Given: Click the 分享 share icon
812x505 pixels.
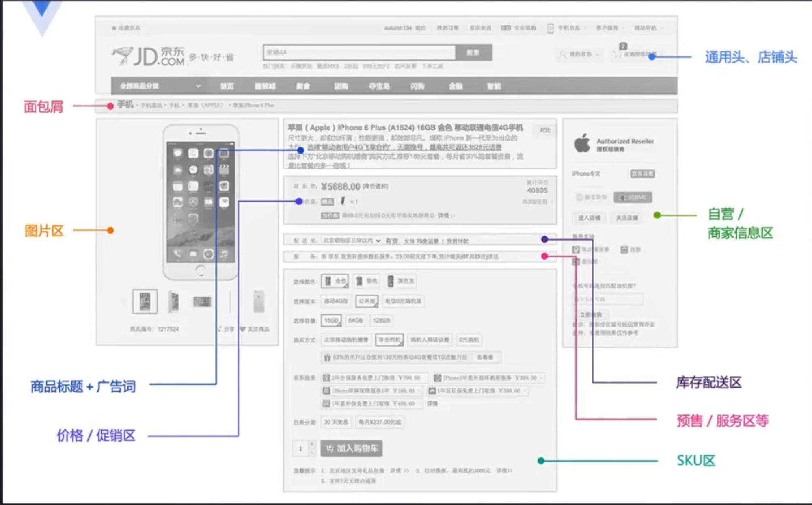Looking at the screenshot, I should [220, 329].
